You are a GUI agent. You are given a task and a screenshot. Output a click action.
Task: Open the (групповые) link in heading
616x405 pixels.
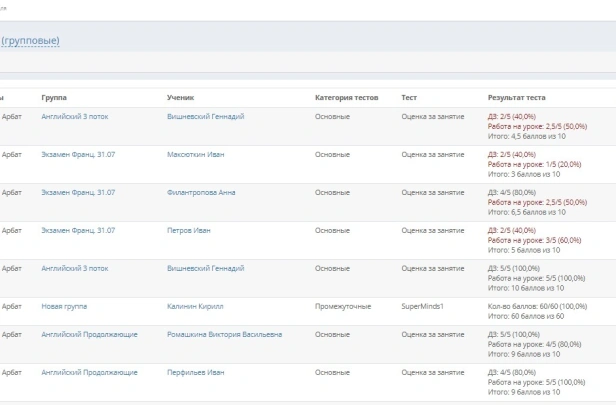(30, 40)
